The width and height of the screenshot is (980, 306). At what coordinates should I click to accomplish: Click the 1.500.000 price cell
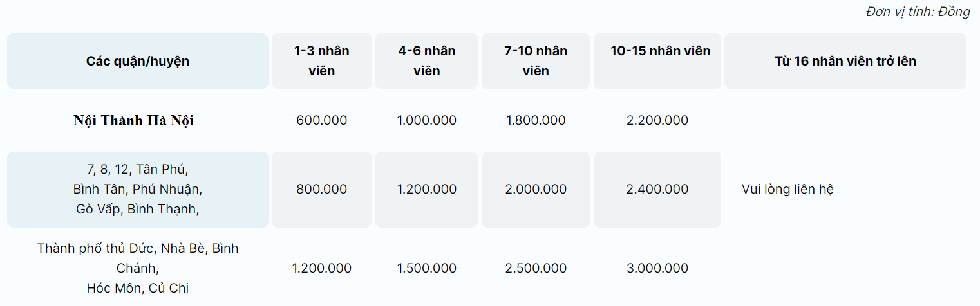tap(427, 268)
